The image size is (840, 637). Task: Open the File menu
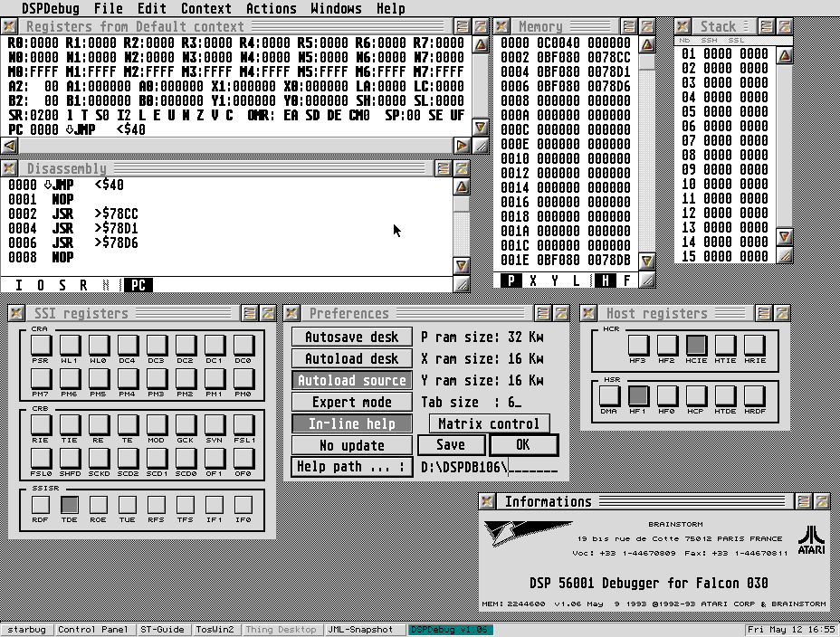click(109, 8)
